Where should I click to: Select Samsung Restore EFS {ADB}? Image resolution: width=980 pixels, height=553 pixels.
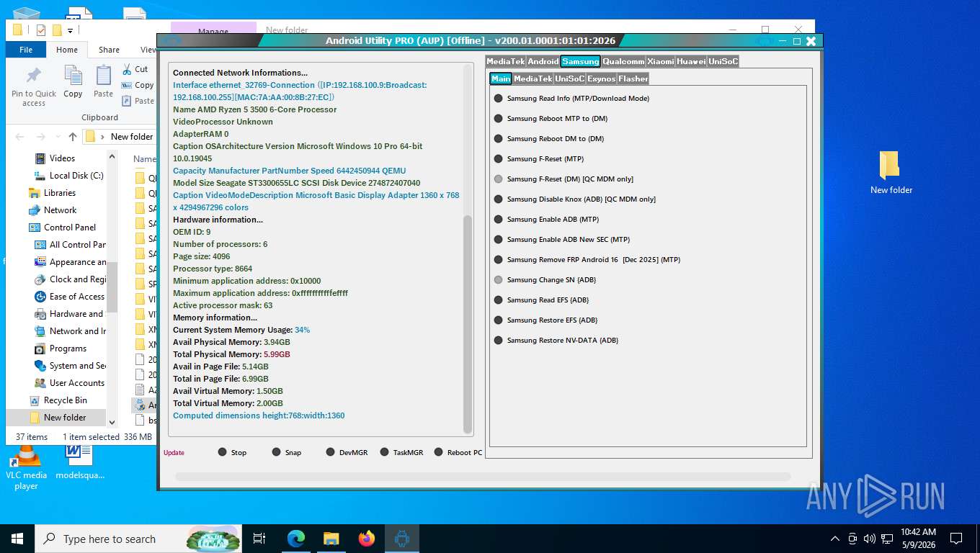point(546,320)
